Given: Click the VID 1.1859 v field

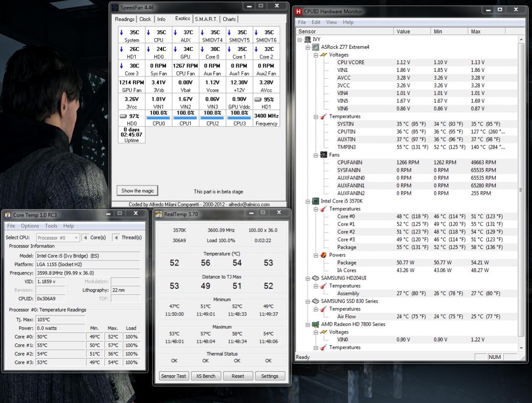Looking at the screenshot, I should pos(51,281).
